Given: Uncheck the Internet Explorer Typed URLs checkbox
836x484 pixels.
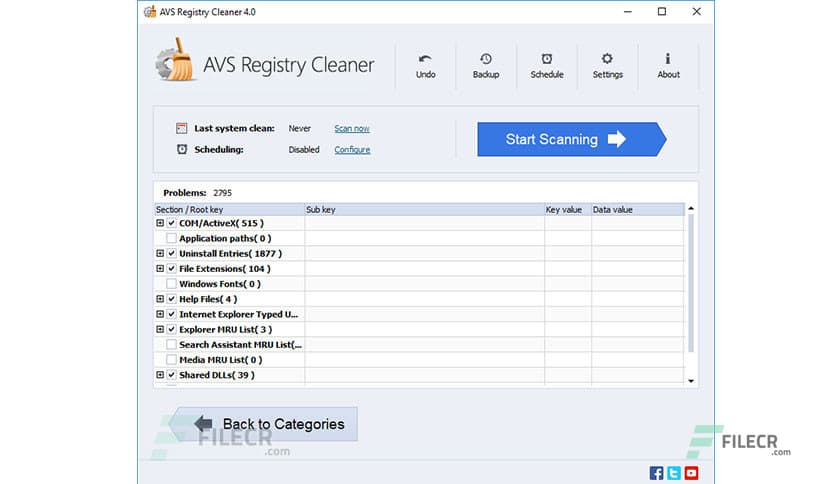Looking at the screenshot, I should point(171,314).
